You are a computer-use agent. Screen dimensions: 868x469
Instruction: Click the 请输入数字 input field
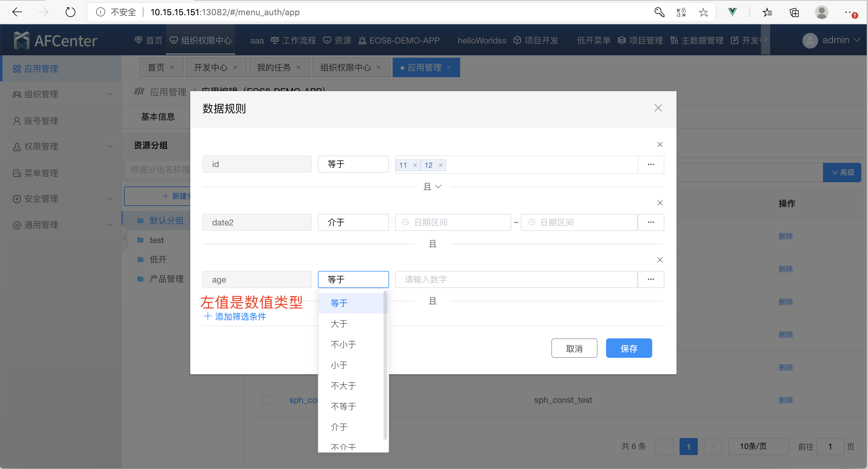515,279
